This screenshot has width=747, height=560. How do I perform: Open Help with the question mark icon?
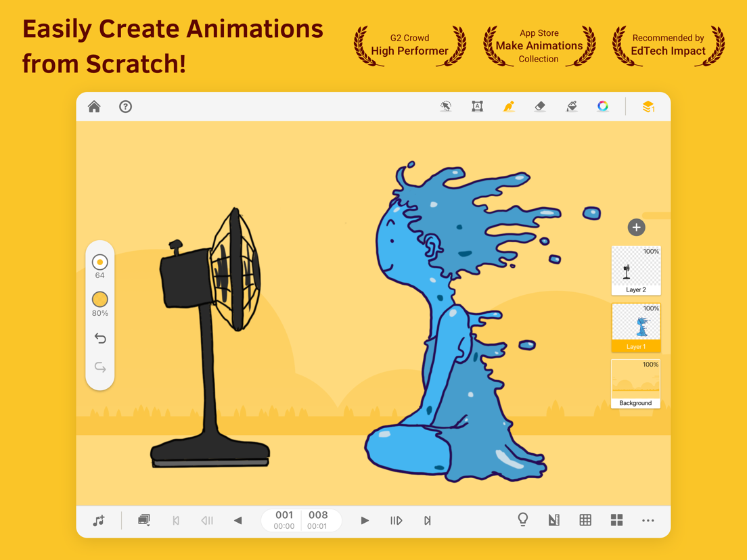pyautogui.click(x=125, y=106)
